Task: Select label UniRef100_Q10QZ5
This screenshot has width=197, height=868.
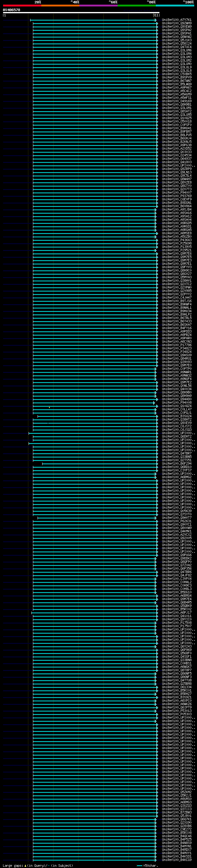Action: point(176,118)
